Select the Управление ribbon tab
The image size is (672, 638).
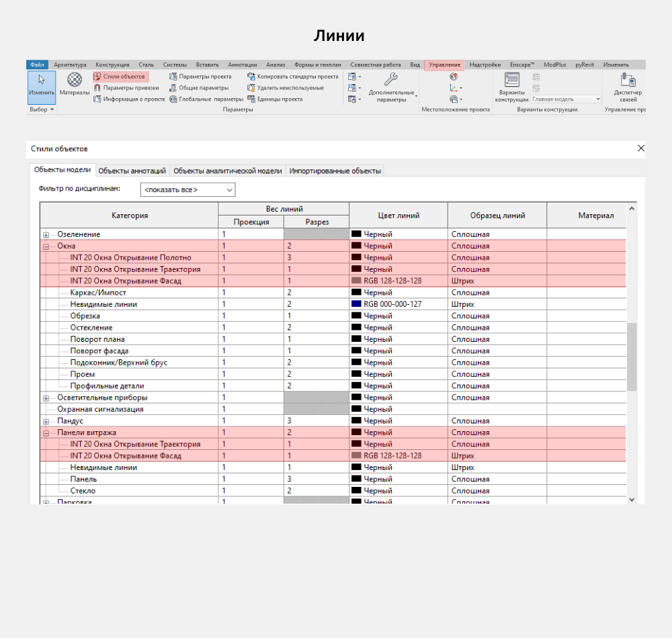444,64
